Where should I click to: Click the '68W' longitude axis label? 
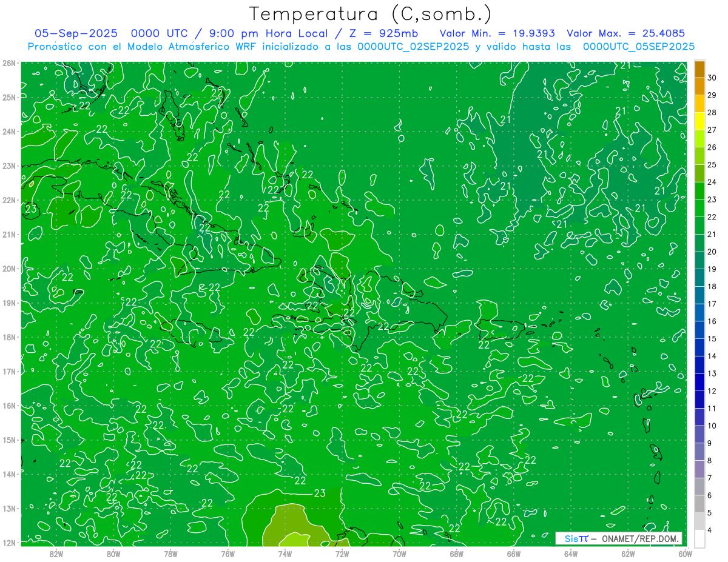(457, 553)
